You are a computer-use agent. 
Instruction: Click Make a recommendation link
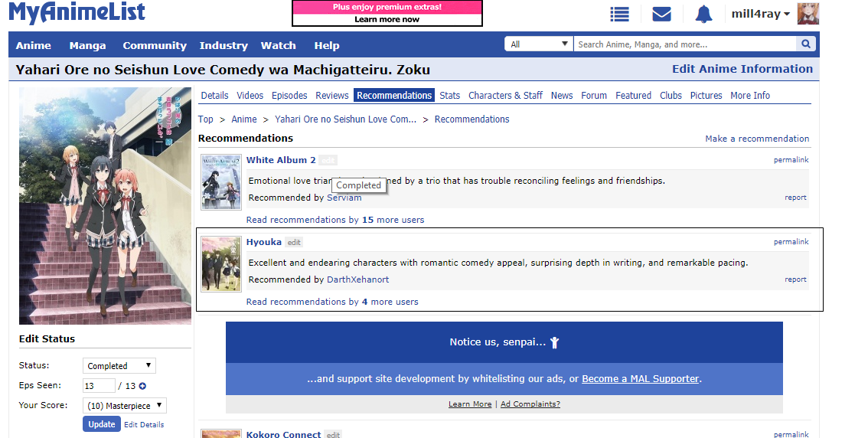click(x=757, y=139)
